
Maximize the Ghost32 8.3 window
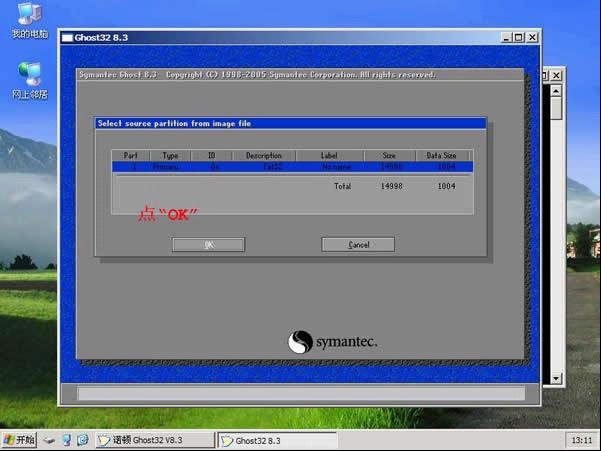pyautogui.click(x=518, y=38)
